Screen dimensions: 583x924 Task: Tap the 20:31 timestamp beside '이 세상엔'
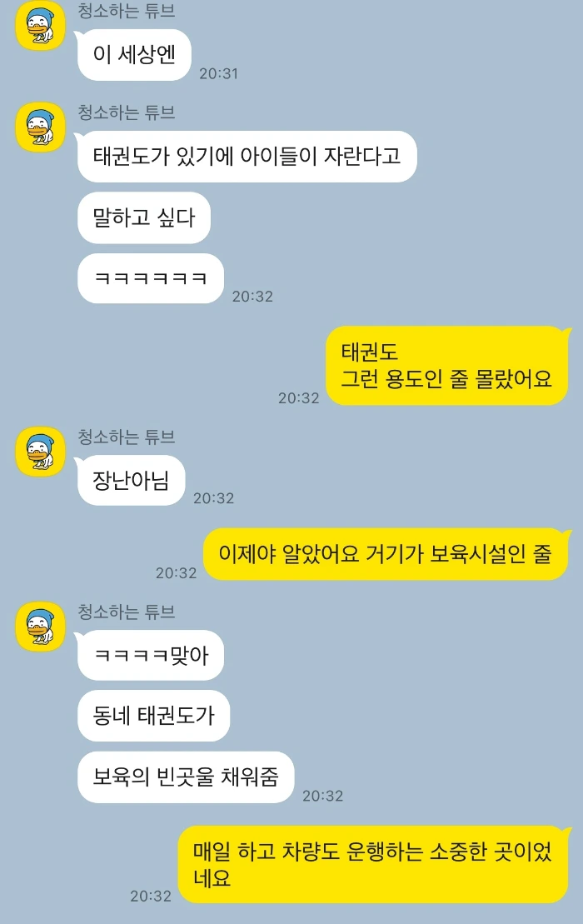tap(218, 73)
